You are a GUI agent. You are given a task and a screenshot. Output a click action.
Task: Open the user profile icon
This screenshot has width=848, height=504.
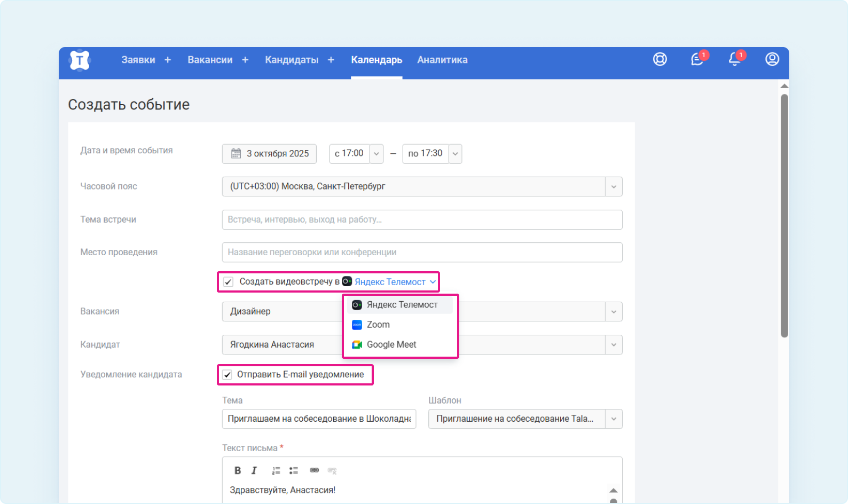(772, 59)
